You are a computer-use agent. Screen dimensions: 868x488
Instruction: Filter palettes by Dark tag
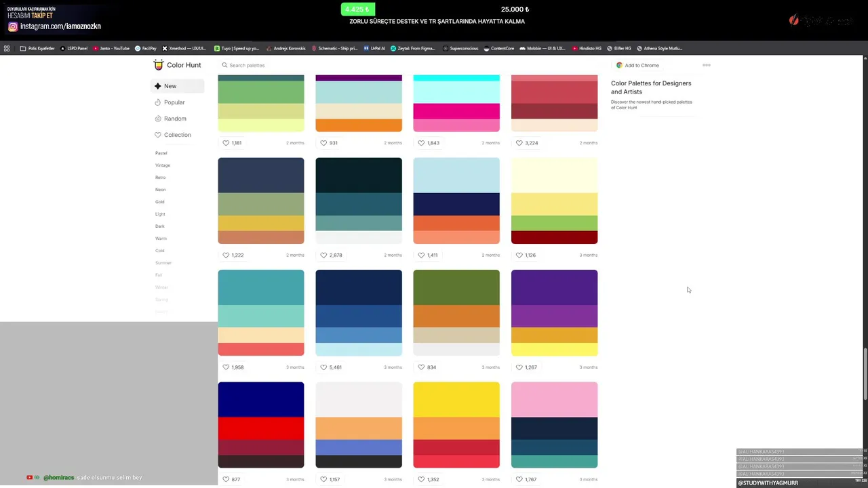(x=160, y=226)
